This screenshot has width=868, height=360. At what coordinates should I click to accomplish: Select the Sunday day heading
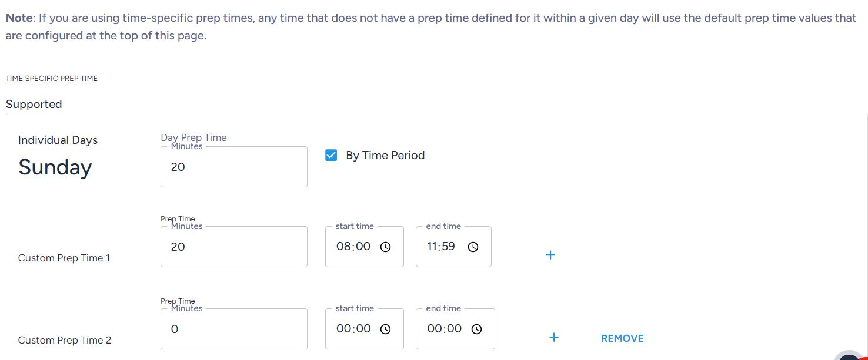[55, 167]
